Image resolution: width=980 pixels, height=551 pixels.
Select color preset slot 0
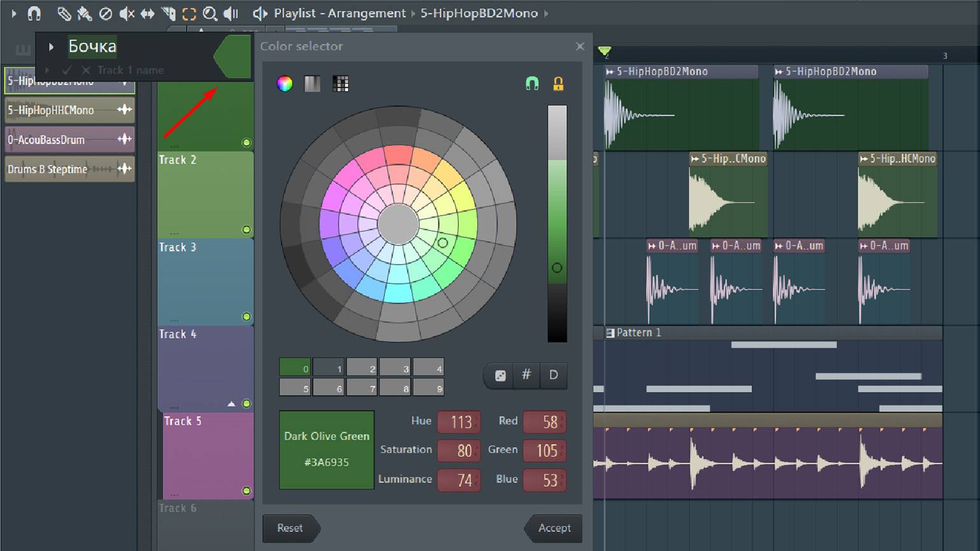click(295, 367)
